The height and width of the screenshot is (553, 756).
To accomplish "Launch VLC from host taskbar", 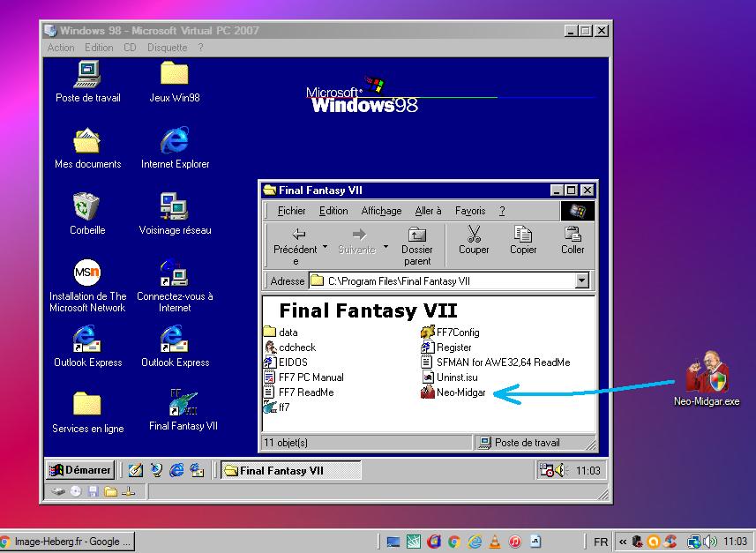I will pyautogui.click(x=495, y=542).
